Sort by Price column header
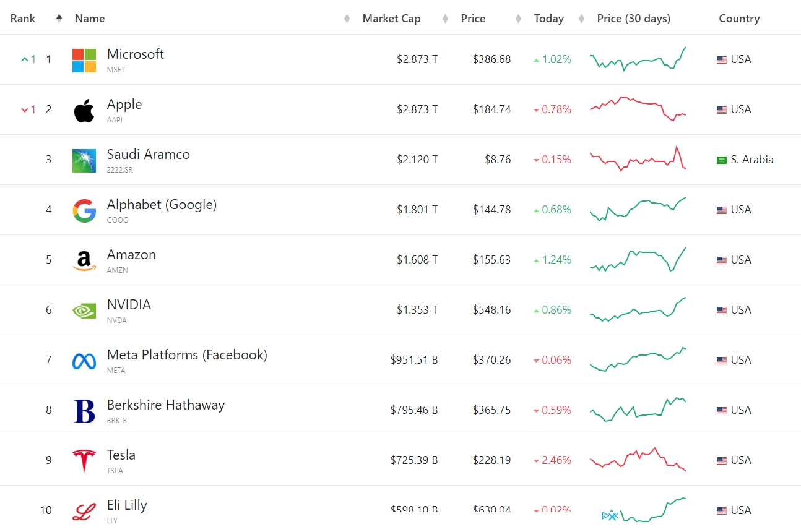The image size is (801, 532). pyautogui.click(x=473, y=19)
